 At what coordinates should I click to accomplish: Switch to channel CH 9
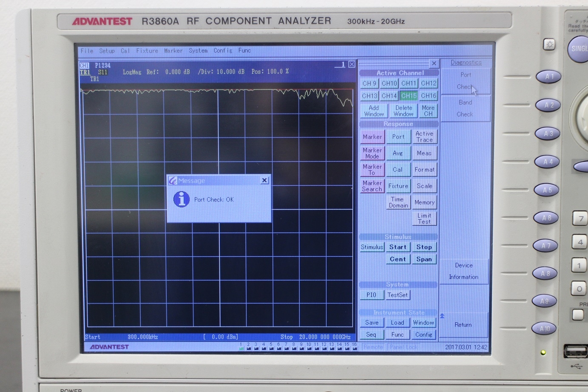pos(369,83)
